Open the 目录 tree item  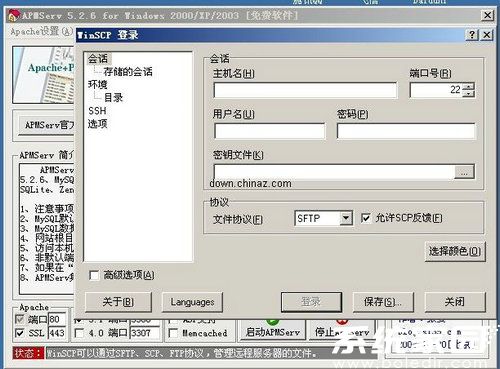tap(113, 98)
